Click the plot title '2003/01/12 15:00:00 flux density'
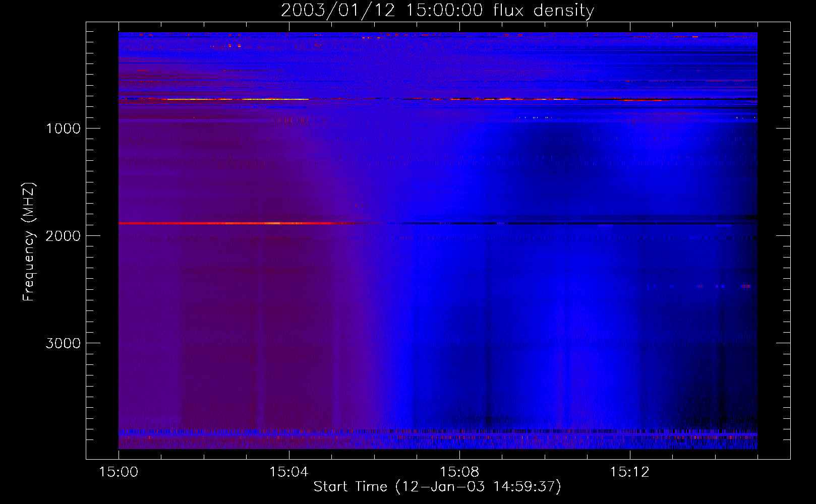This screenshot has height=504, width=816. 437,10
